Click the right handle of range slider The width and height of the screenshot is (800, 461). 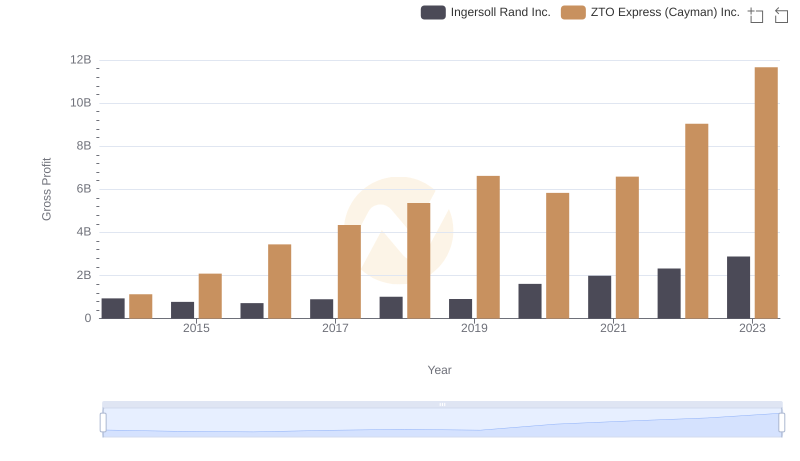click(782, 423)
